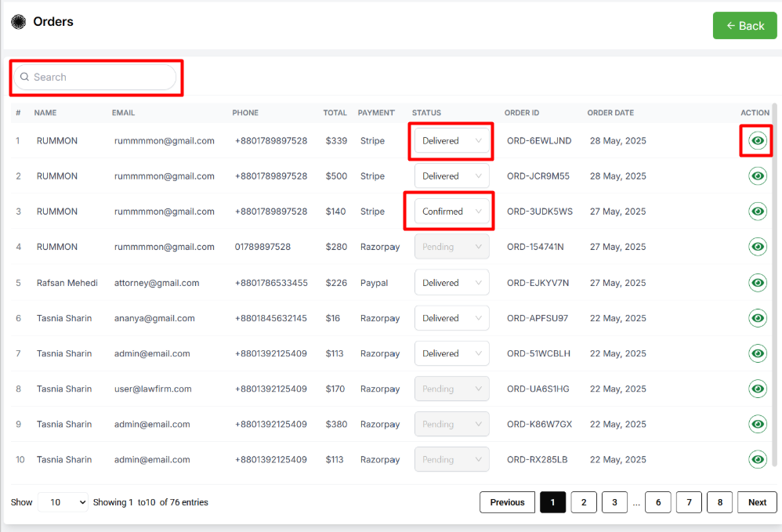Go to page 6

point(658,502)
